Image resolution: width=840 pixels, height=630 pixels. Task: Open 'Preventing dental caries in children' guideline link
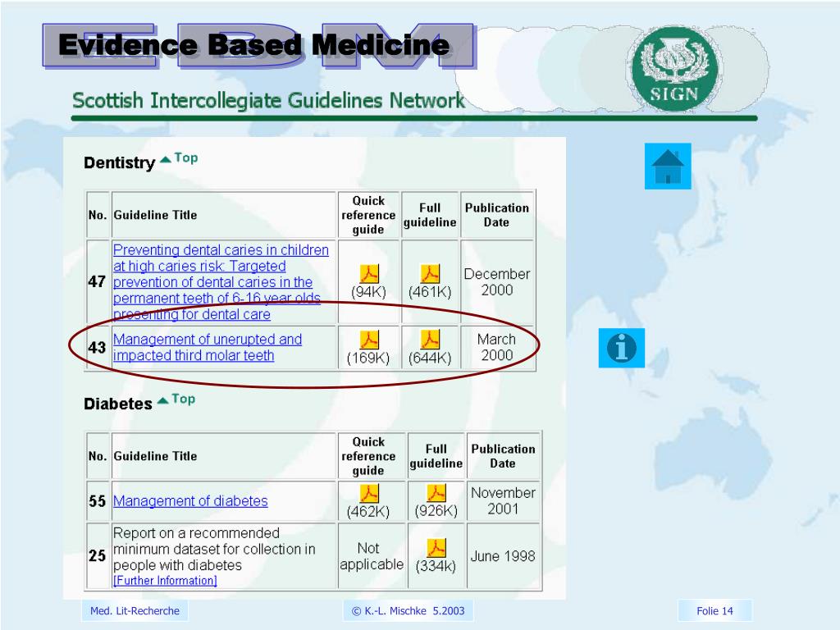click(x=221, y=282)
